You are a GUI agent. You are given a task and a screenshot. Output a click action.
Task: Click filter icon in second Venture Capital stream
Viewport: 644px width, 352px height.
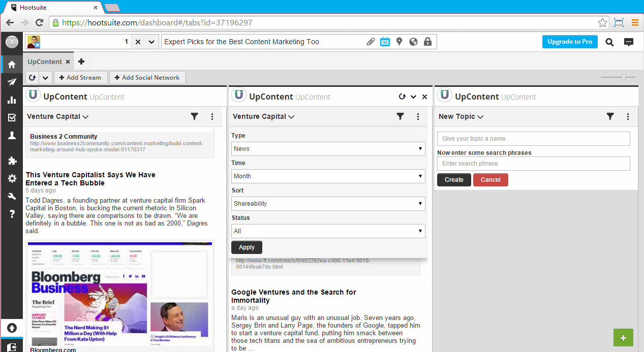(x=400, y=116)
